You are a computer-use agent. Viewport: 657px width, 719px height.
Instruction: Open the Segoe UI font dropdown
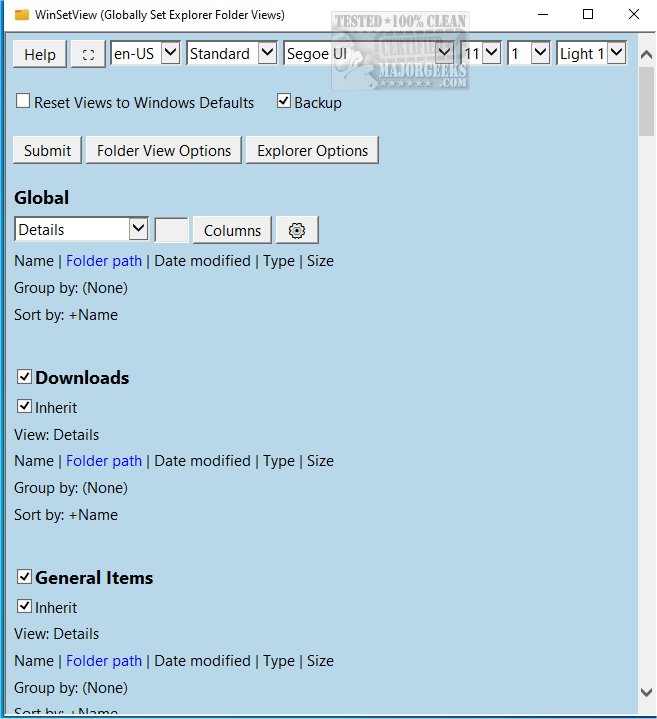(368, 53)
